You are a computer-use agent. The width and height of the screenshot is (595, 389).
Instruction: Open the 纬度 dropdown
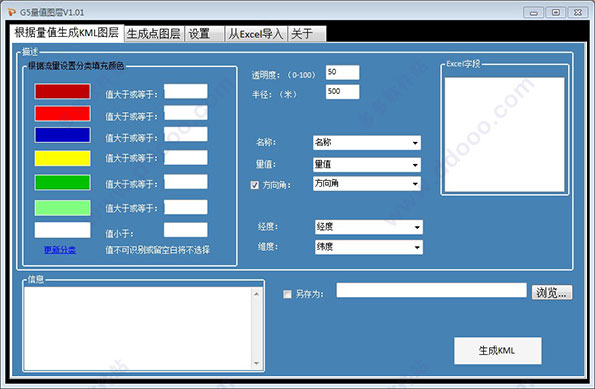[x=369, y=247]
